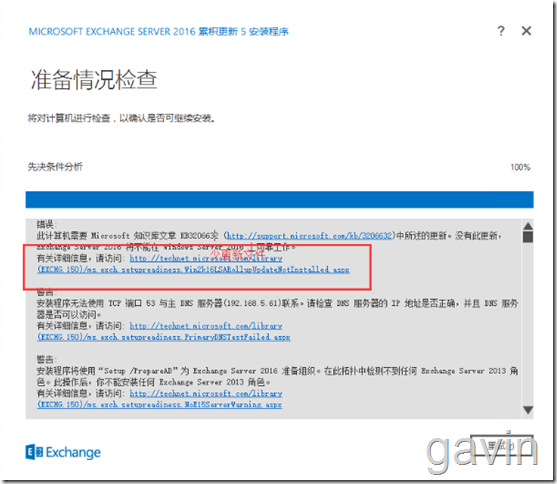
Task: Click the scroll up arrow of results list
Action: tap(528, 226)
